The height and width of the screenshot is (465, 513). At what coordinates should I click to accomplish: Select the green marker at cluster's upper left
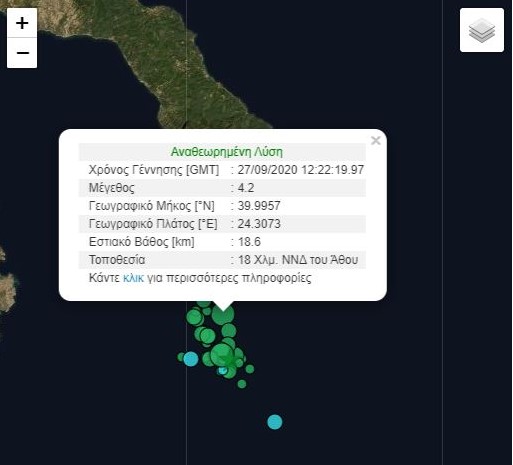[195, 317]
